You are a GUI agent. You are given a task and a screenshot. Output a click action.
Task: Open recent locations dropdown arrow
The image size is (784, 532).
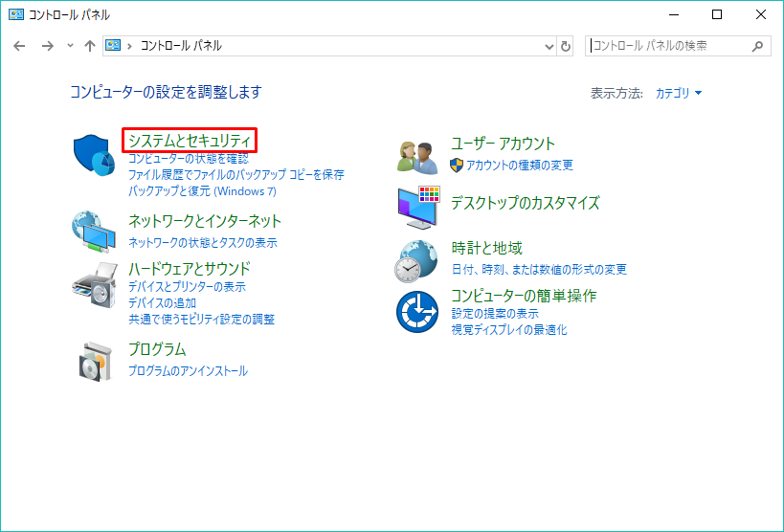pos(70,46)
